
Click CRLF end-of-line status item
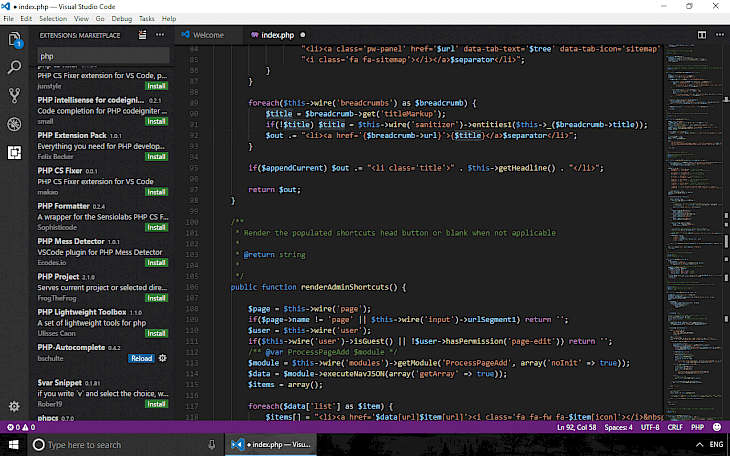pyautogui.click(x=675, y=427)
